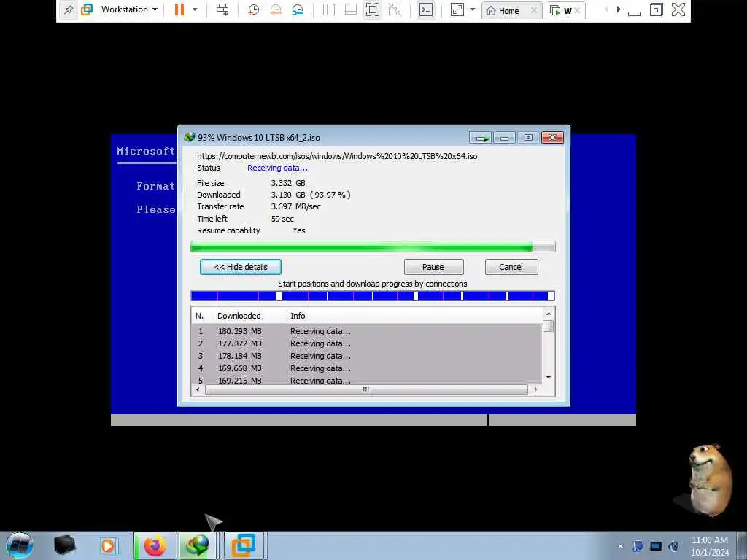Take a snapshot of the virtual machine
The image size is (747, 560).
pos(253,9)
